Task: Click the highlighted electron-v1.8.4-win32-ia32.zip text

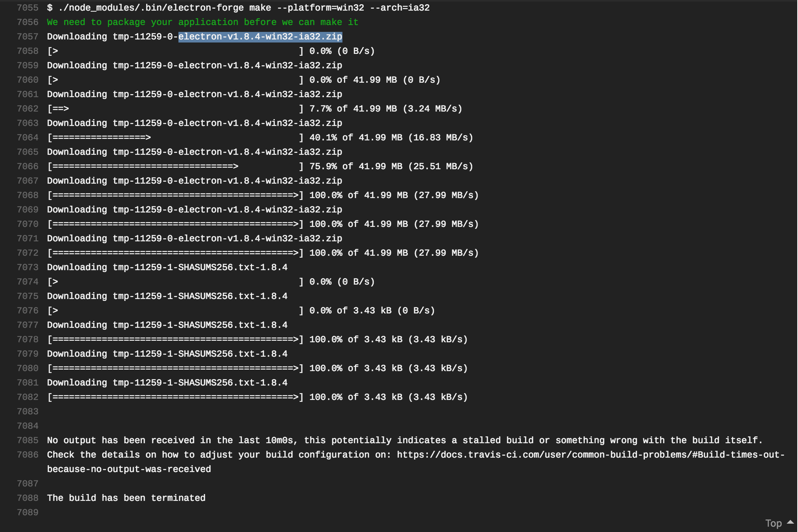Action: click(x=260, y=36)
